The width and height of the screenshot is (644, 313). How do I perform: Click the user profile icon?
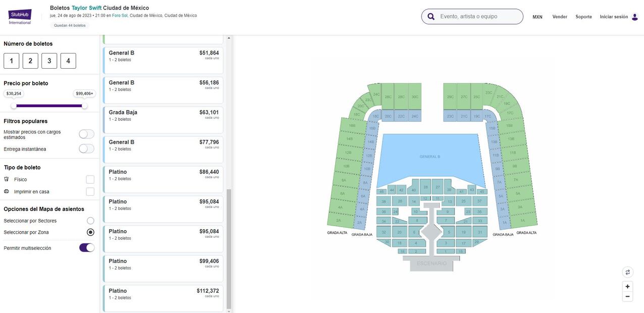coord(635,17)
